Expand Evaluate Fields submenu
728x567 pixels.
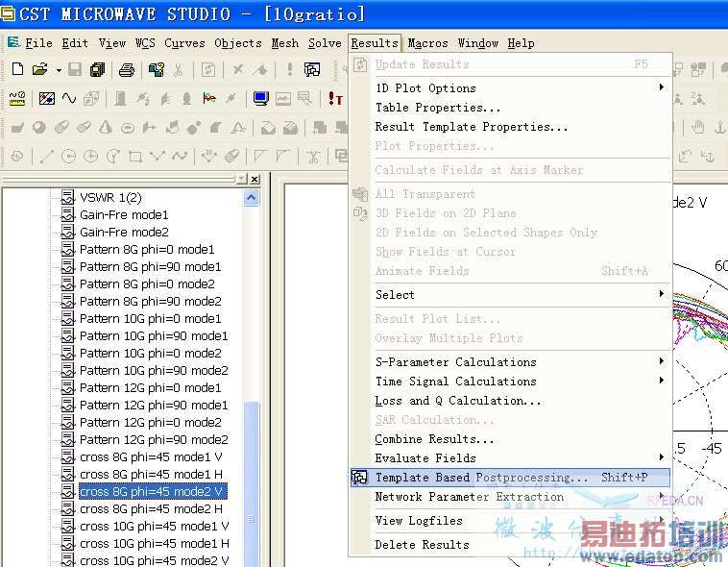510,457
